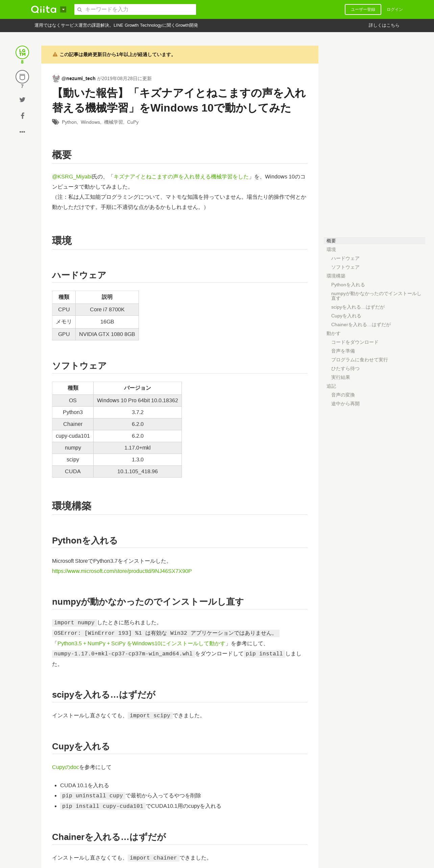Jump to ひたすら待つ in the contents list
The height and width of the screenshot is (868, 434).
pos(345,368)
